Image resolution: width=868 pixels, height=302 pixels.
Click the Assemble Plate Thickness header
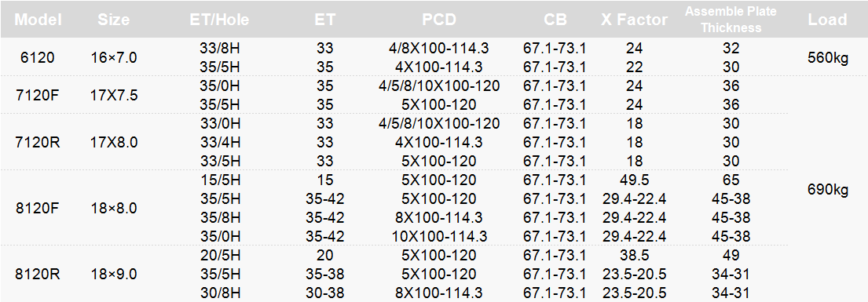click(731, 20)
